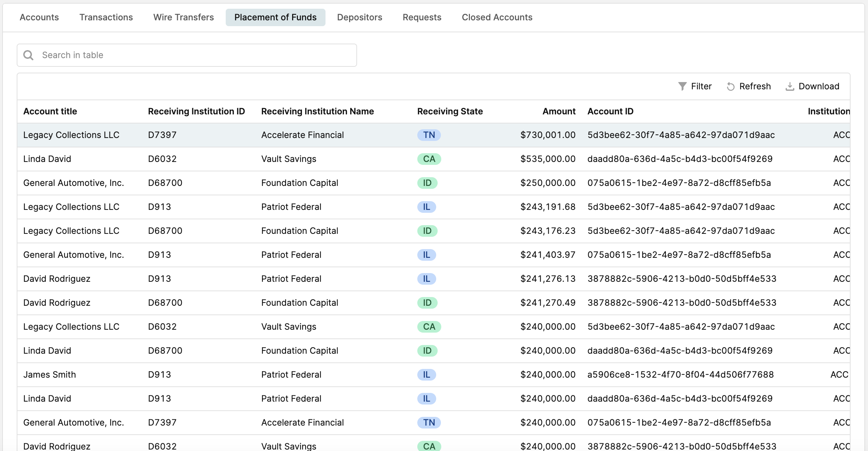Select Legacy Collections LLC in D7397 row
This screenshot has height=451, width=868.
(71, 135)
